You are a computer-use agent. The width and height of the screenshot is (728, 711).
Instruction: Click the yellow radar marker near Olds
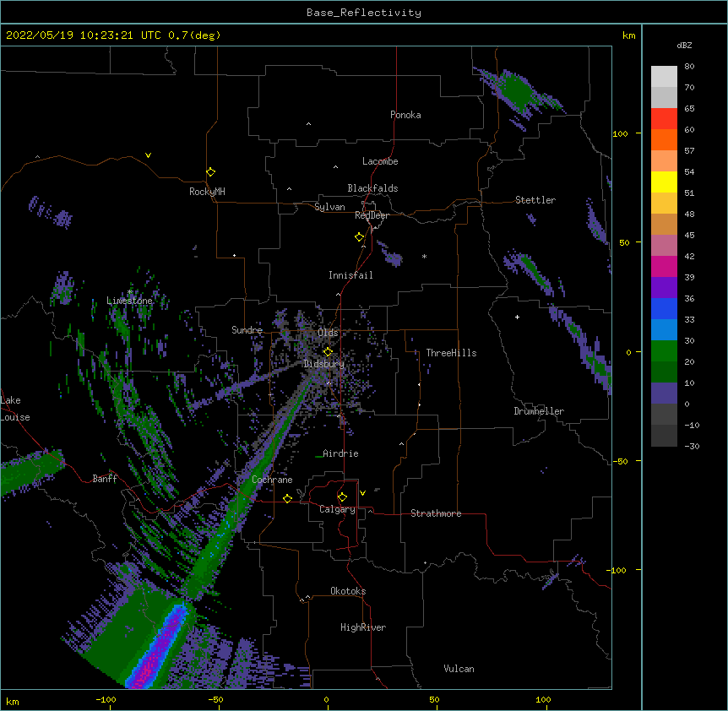pos(328,351)
